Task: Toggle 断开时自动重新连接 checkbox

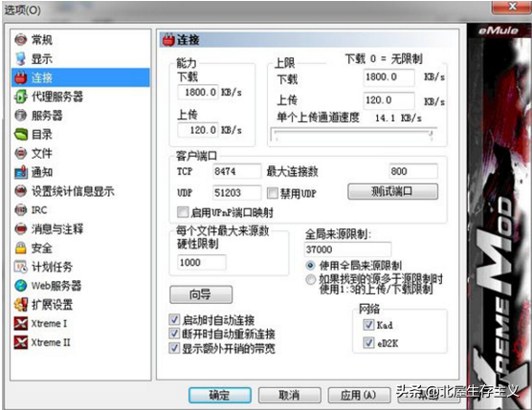Action: tap(174, 334)
